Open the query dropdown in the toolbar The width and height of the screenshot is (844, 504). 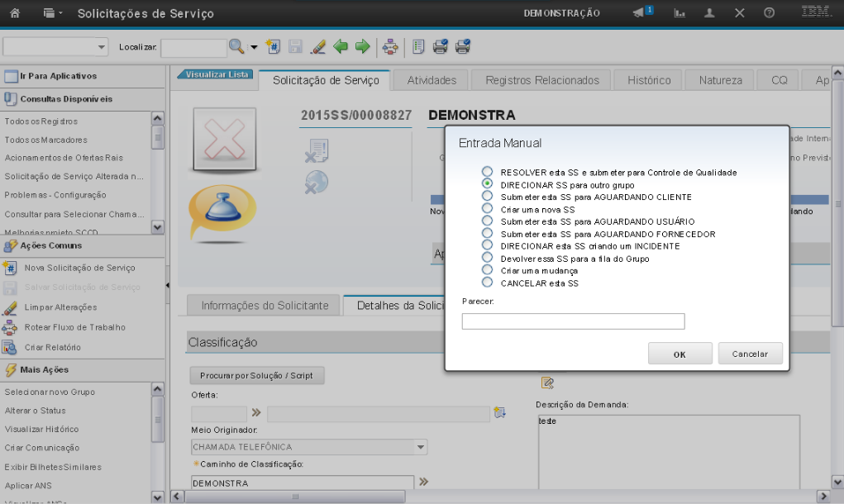click(102, 47)
